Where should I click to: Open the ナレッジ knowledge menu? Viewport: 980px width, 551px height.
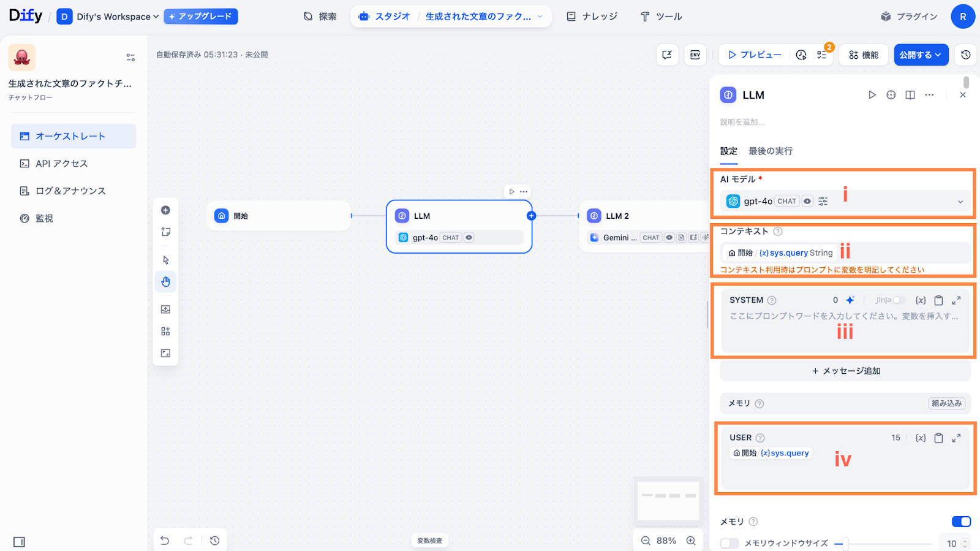[592, 17]
